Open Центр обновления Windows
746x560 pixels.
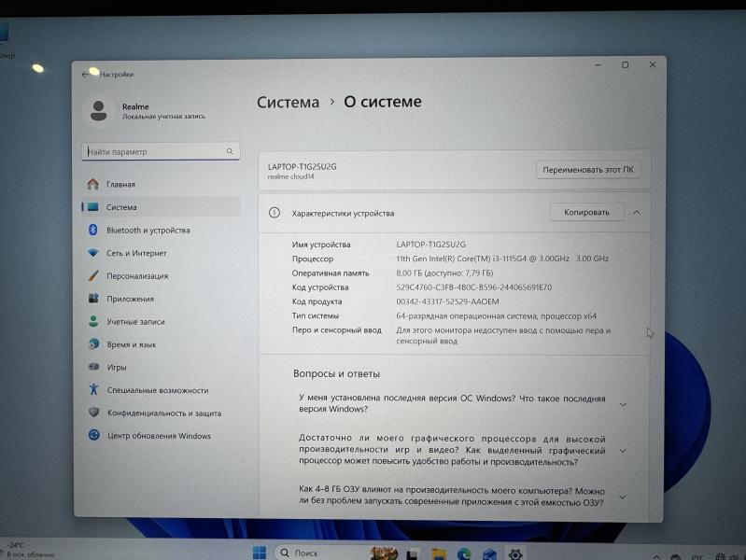[158, 436]
